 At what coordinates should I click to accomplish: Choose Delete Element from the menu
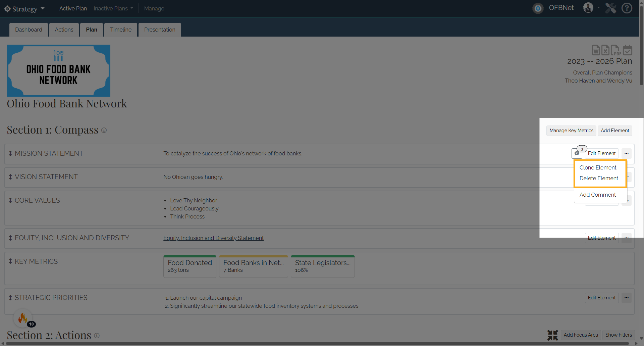599,178
